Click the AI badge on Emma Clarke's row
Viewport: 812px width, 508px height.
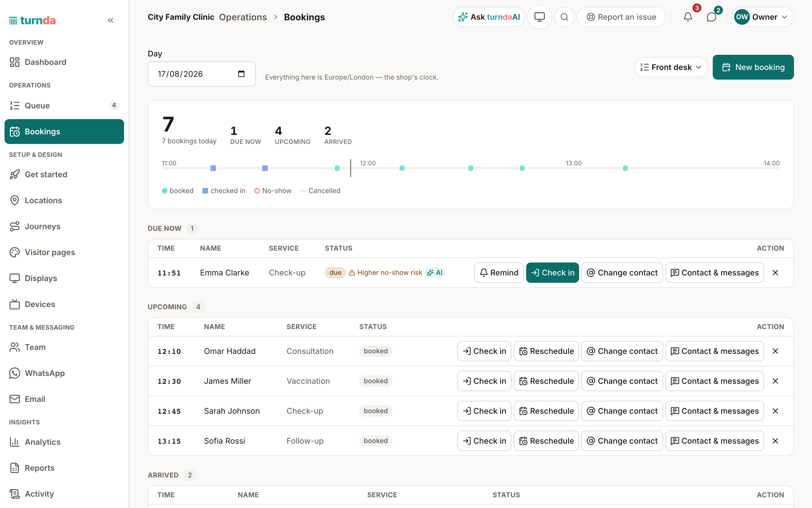[x=435, y=272]
